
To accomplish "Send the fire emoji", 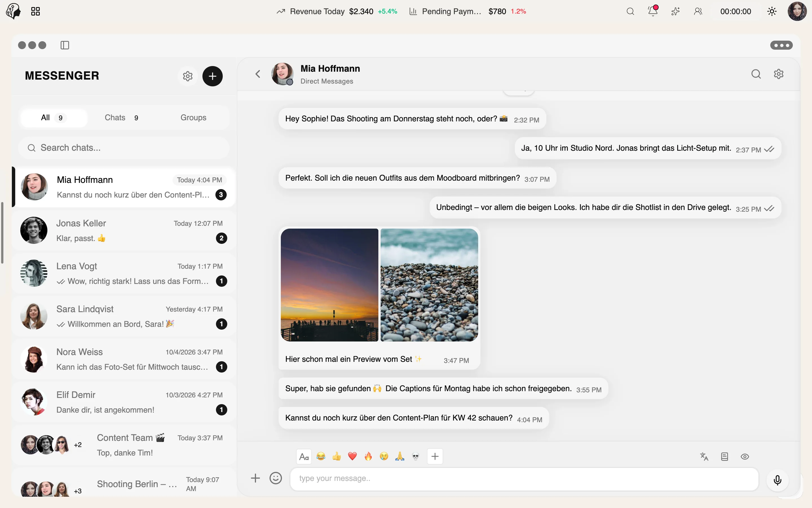I will click(368, 456).
